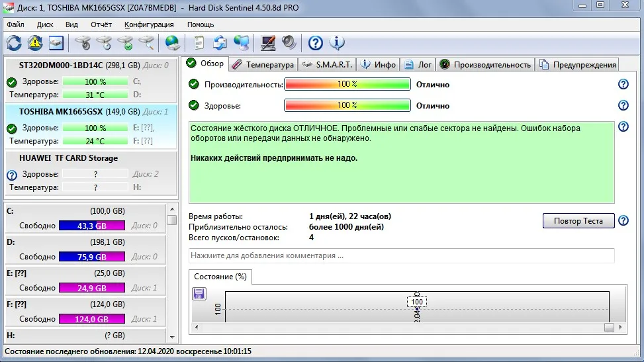
Task: Open the Конфигурация menu
Action: (x=149, y=24)
